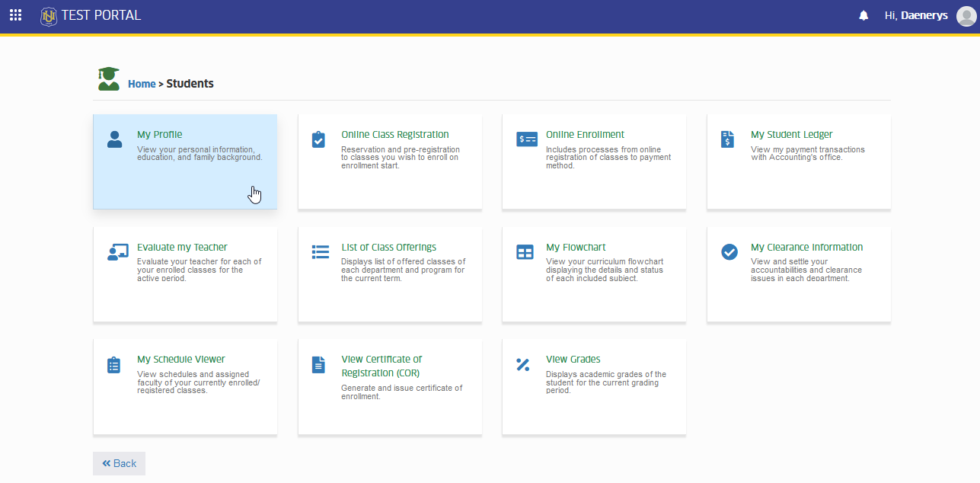This screenshot has height=483, width=980.
Task: Click description 'View your curriculum flowchart'
Action: click(605, 270)
